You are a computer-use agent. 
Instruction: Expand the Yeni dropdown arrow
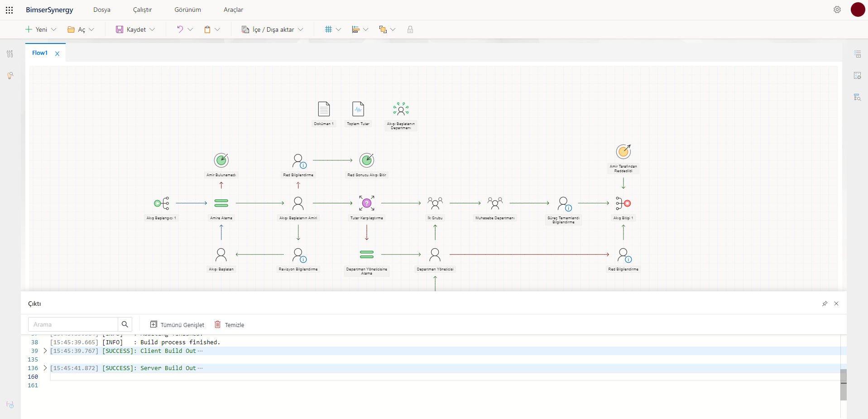(54, 29)
